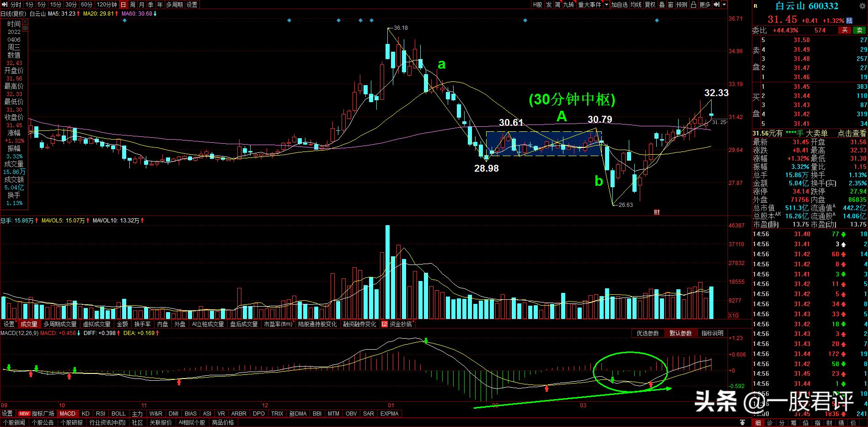Open the 价 price panel tab

[853, 422]
